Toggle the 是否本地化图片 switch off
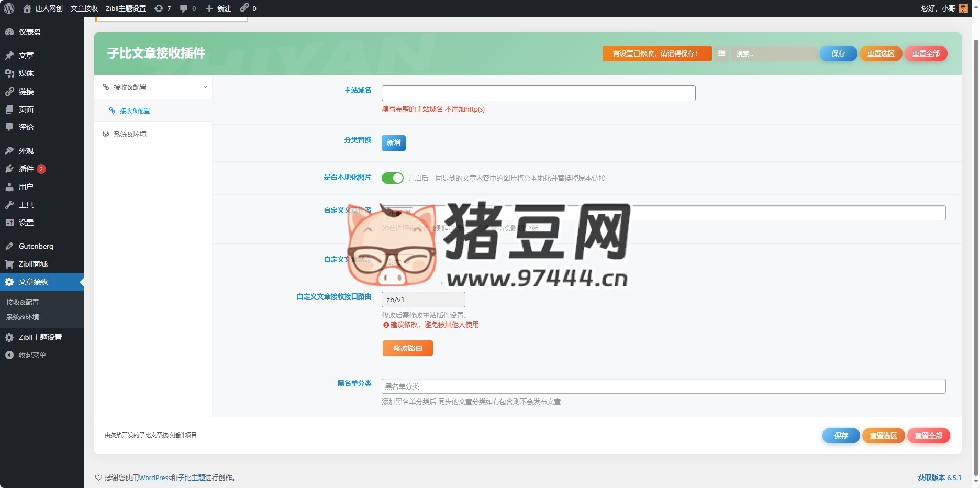The width and height of the screenshot is (980, 488). click(392, 178)
